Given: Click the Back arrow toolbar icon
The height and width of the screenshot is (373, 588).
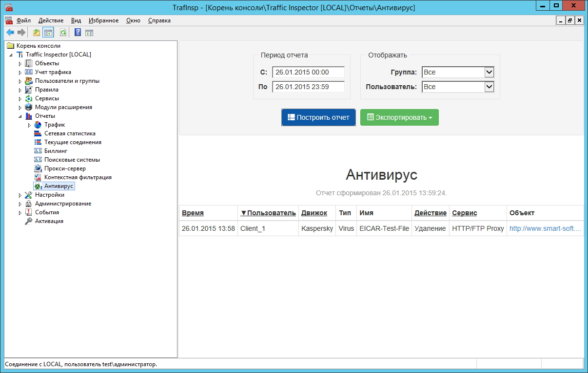Looking at the screenshot, I should tap(10, 33).
